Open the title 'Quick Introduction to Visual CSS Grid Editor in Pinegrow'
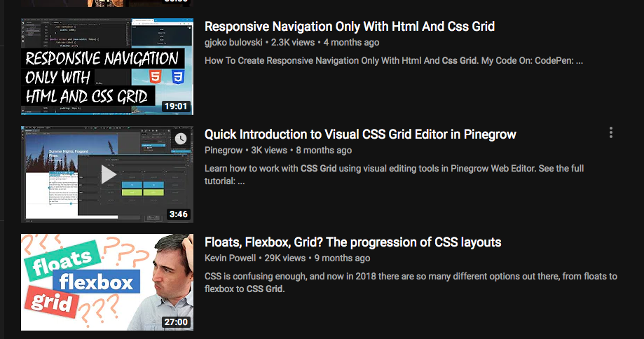The image size is (644, 339). coord(360,134)
